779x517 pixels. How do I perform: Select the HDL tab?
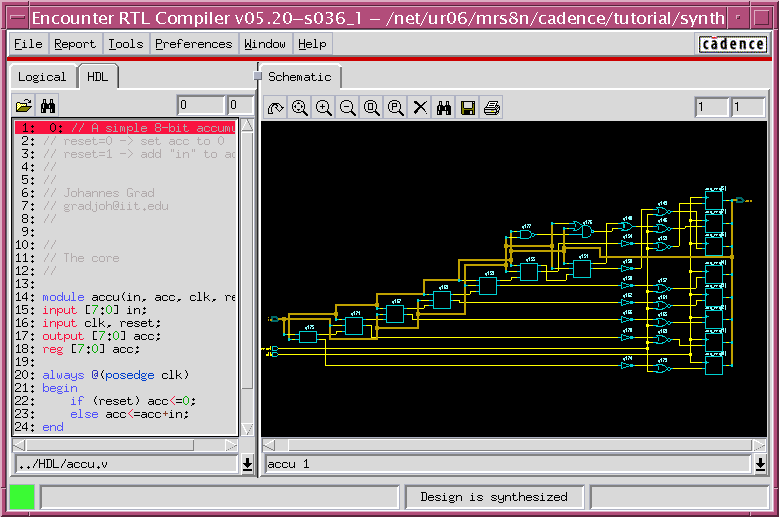[x=97, y=76]
